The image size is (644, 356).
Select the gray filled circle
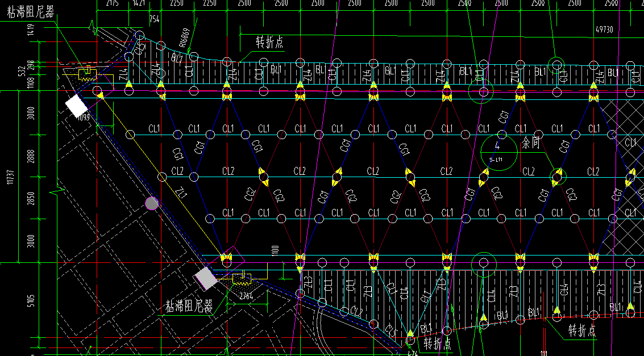coord(152,203)
